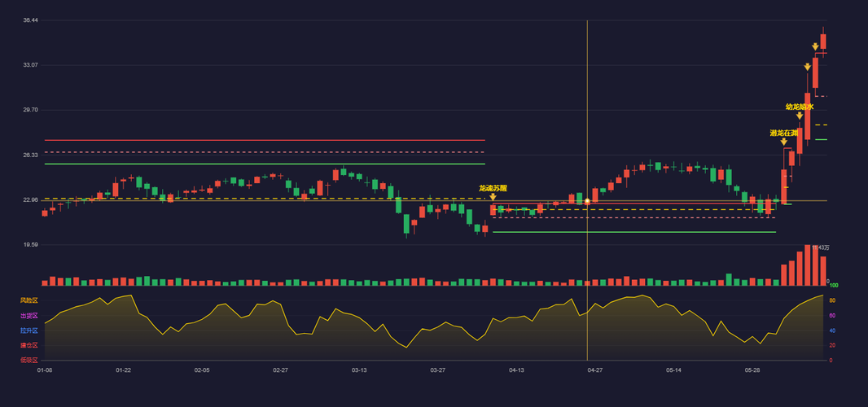Select the 潜龙在渊 signal label
868x407 pixels.
(784, 133)
